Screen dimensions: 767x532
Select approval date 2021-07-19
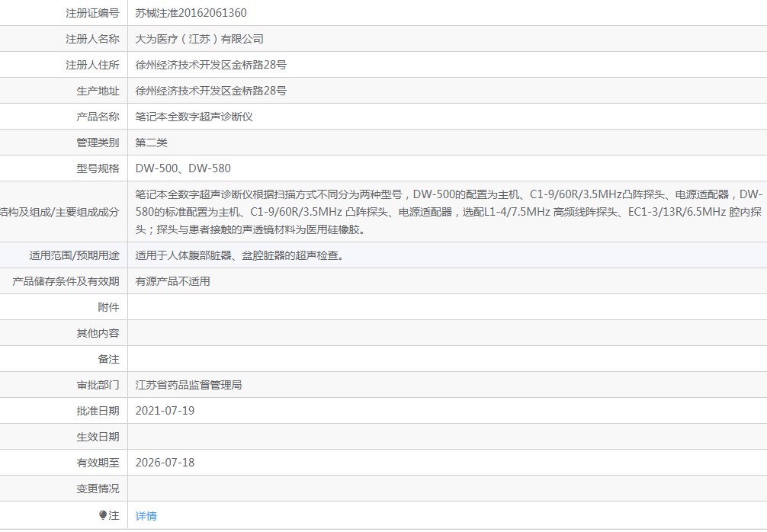(x=165, y=411)
